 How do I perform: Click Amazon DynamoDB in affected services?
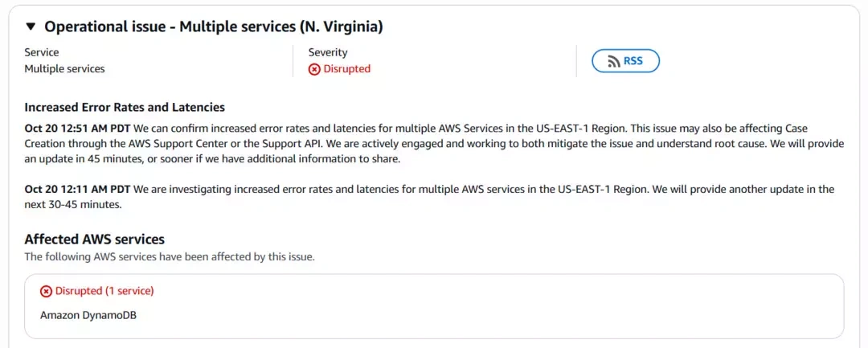(x=88, y=315)
